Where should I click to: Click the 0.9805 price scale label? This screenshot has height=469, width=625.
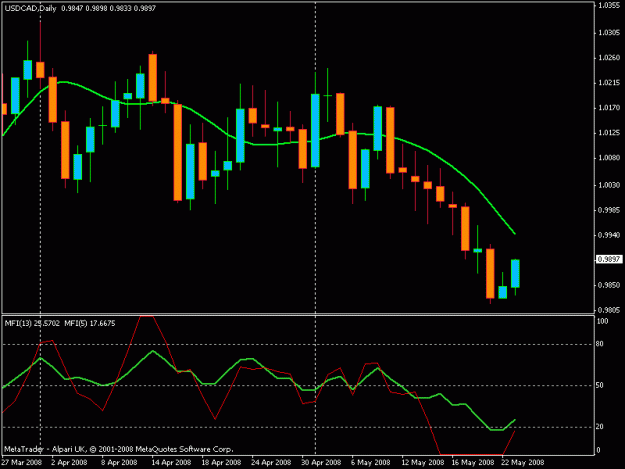609,310
